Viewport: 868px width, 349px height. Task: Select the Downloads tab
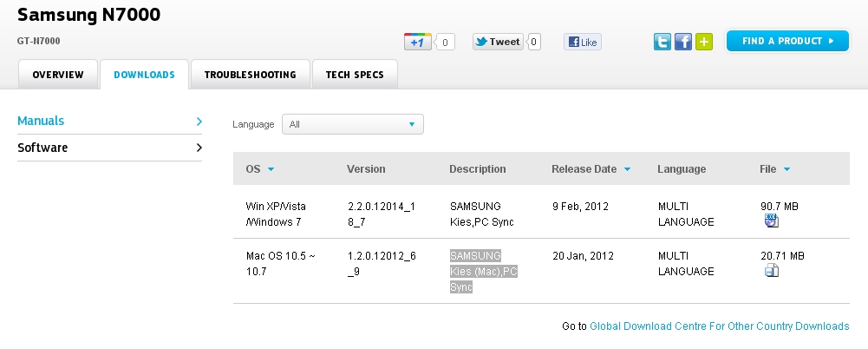145,75
